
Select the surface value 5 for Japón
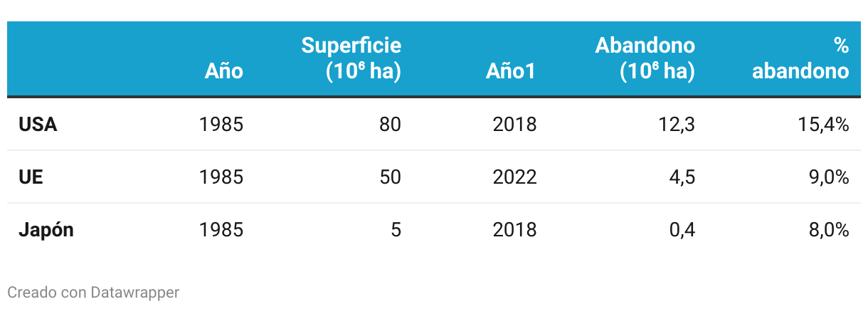396,230
